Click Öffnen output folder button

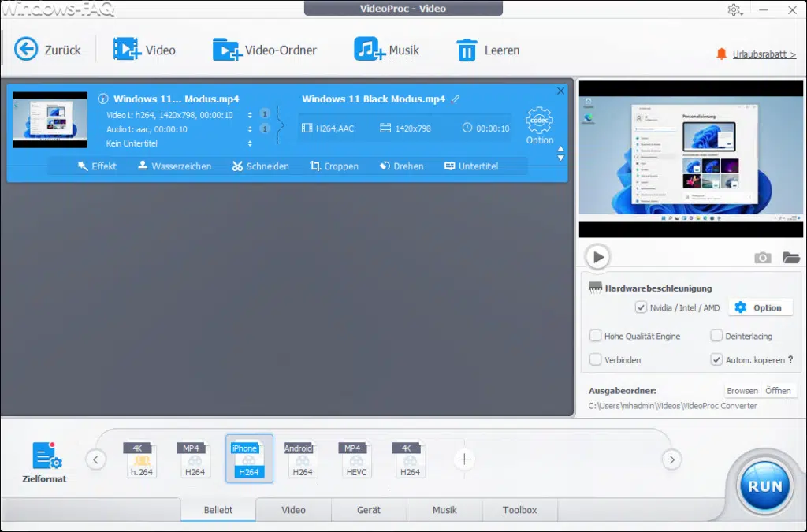[x=778, y=390]
